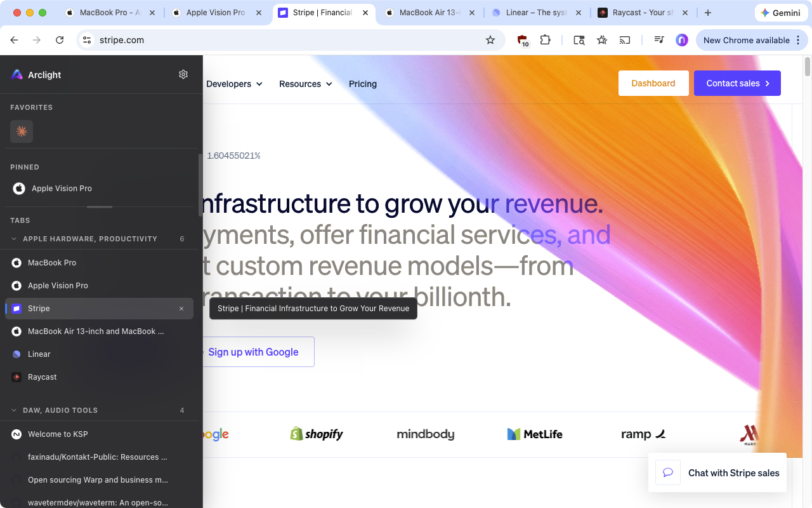Click the chat bubble icon

tap(668, 472)
